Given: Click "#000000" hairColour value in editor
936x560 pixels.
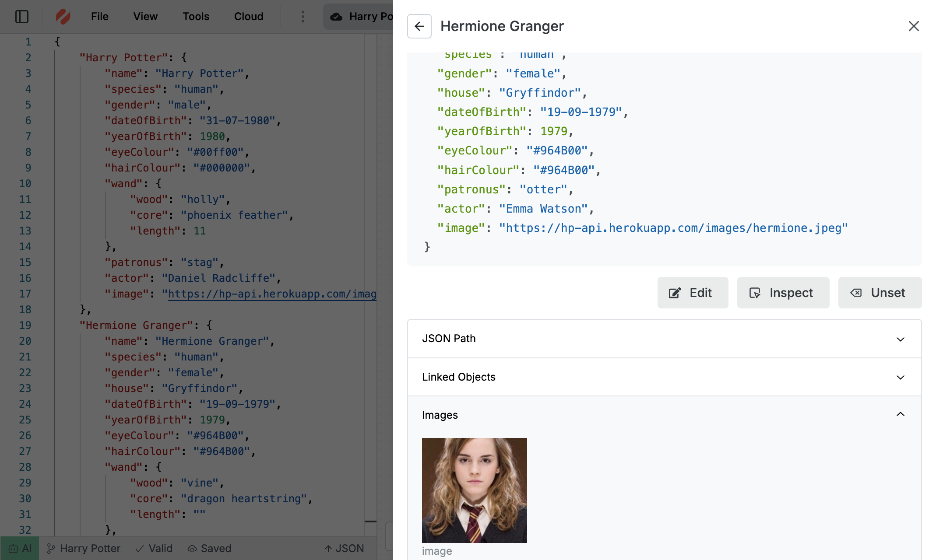Looking at the screenshot, I should [x=222, y=168].
